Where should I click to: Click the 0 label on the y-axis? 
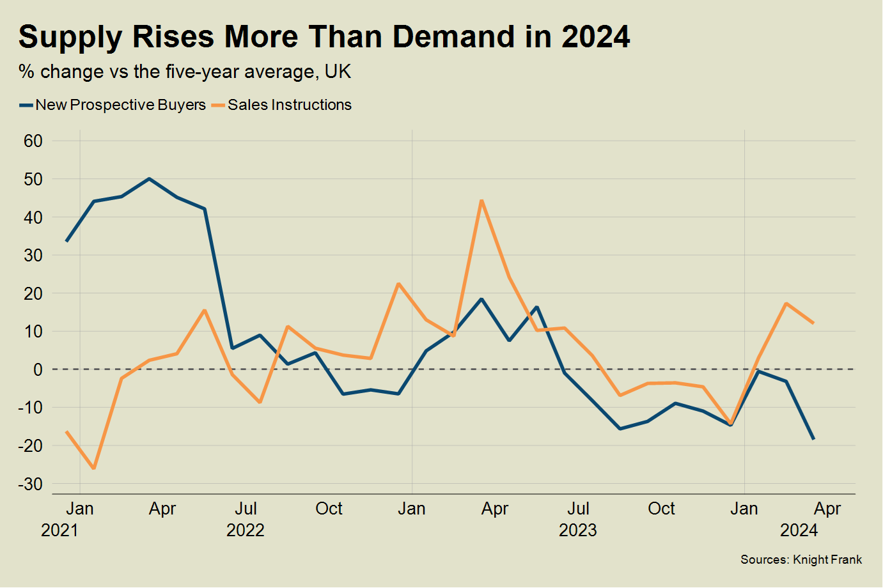[38, 369]
